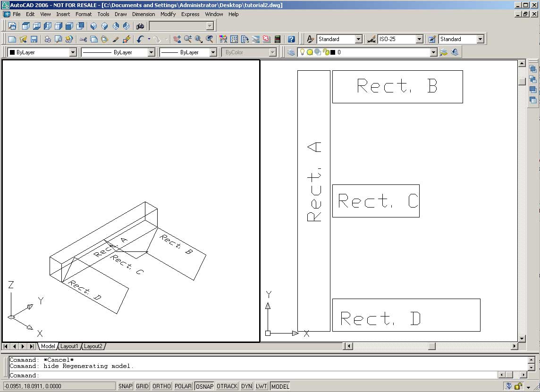This screenshot has width=540, height=392.
Task: Toggle OTRACK object snap tracking
Action: [228, 386]
